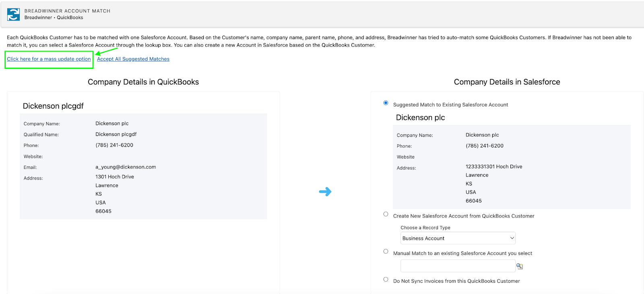
Task: Select Create New Salesforce Account radio option
Action: click(386, 214)
